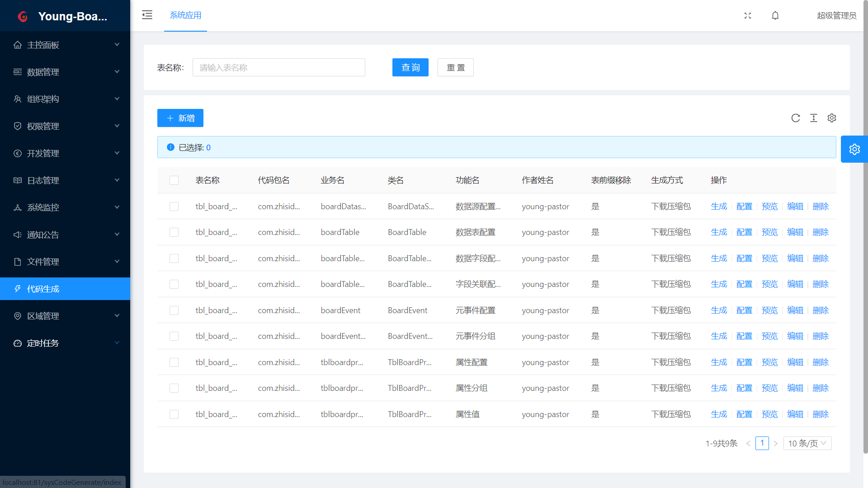This screenshot has height=488, width=868.
Task: Click the Young-Boa logo icon
Action: coord(23,17)
